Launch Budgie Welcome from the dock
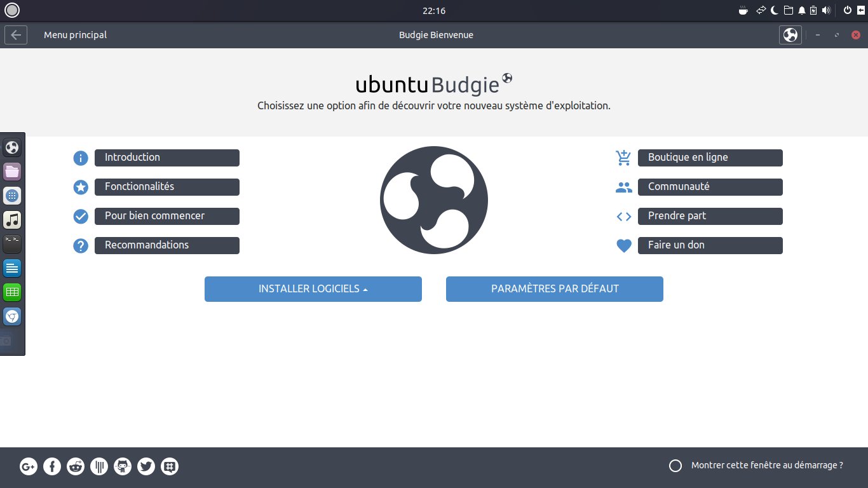The width and height of the screenshot is (868, 488). [x=12, y=147]
